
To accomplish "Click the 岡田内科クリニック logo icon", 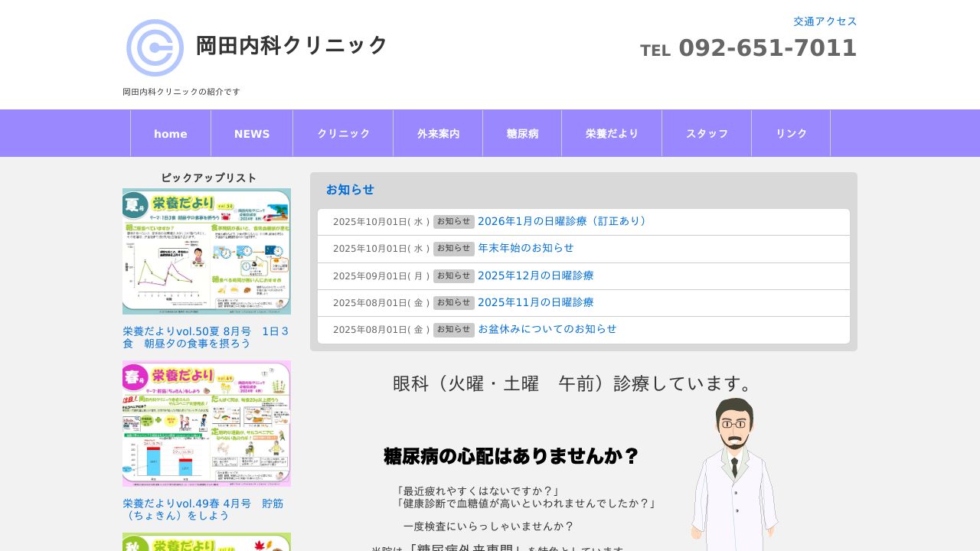I will tap(155, 47).
